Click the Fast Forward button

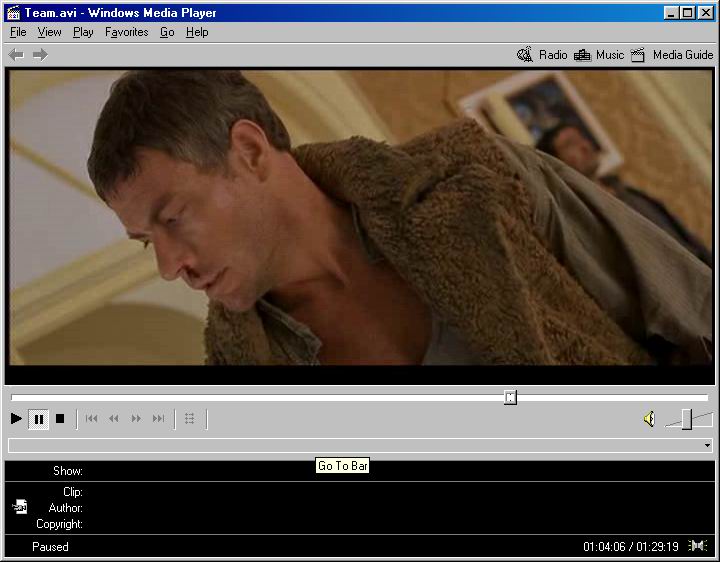(136, 419)
